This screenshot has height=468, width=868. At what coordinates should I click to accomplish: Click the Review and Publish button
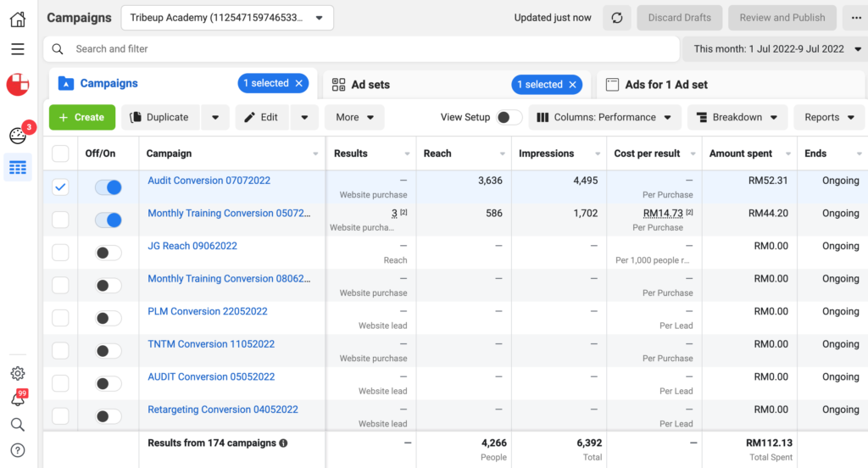[x=782, y=18]
